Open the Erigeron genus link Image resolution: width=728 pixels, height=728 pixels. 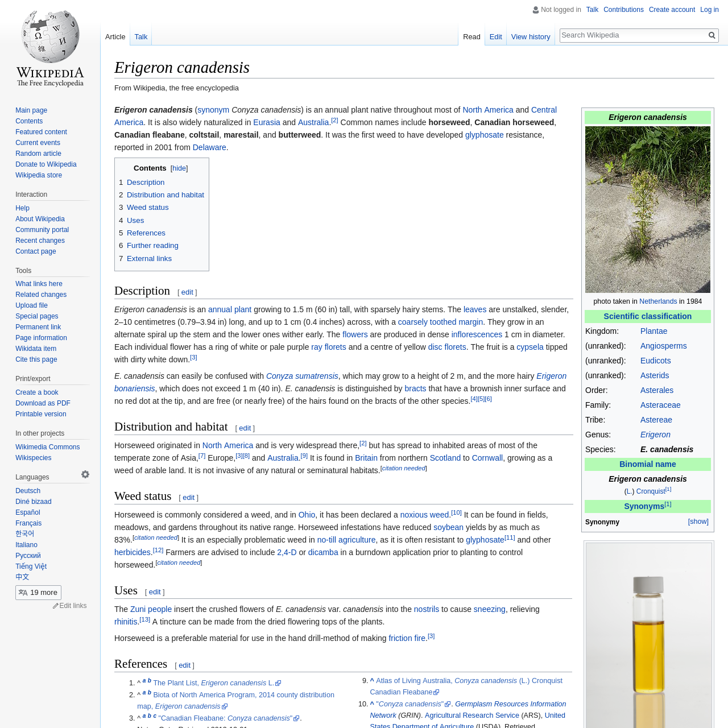coord(655,435)
